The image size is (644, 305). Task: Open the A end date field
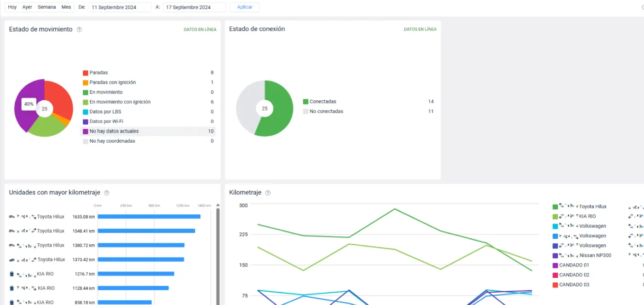pos(194,7)
